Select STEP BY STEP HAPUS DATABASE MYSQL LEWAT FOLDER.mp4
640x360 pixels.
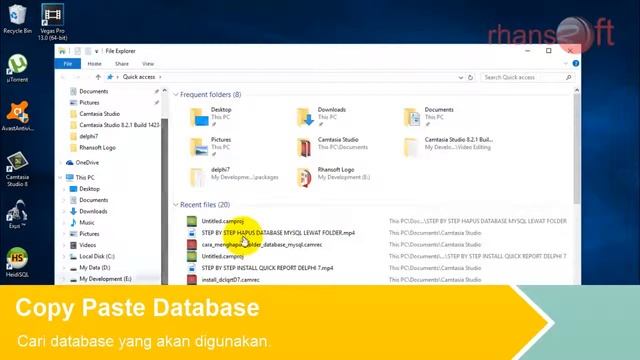(278, 233)
